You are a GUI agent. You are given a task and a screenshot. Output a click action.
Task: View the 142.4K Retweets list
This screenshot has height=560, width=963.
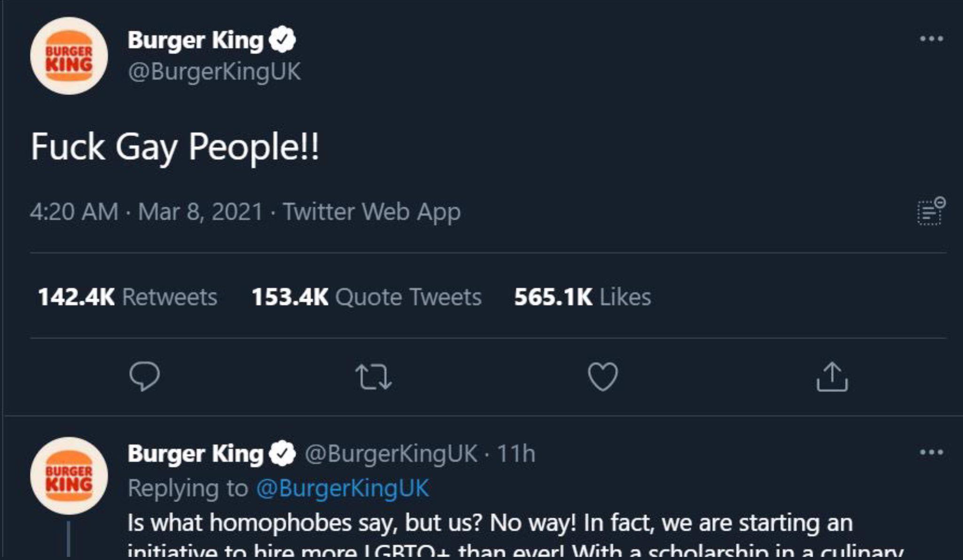tap(127, 297)
